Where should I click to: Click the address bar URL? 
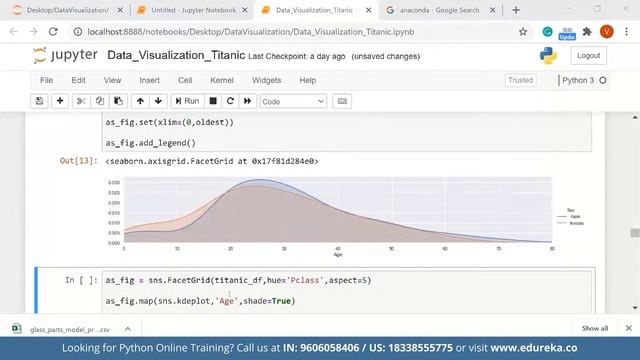[251, 31]
